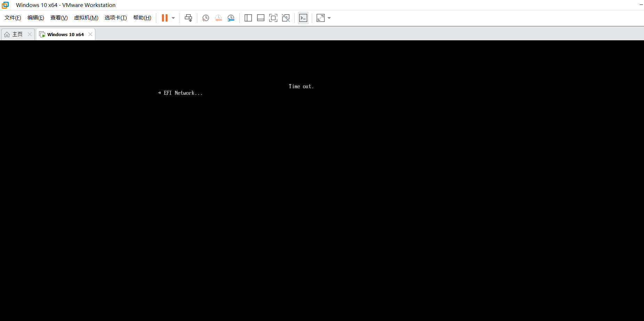Expand the stretch display dropdown arrow
Viewport: 644px width, 321px height.
coord(329,18)
